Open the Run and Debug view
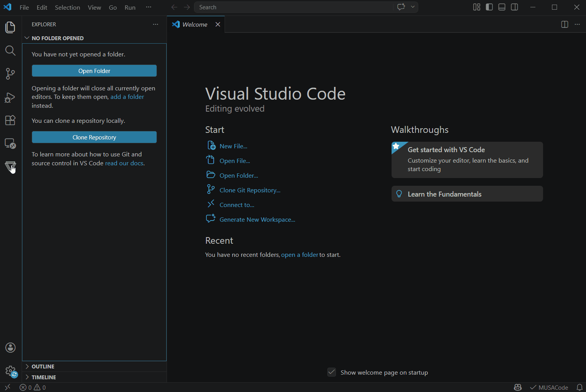This screenshot has height=392, width=586. point(10,97)
